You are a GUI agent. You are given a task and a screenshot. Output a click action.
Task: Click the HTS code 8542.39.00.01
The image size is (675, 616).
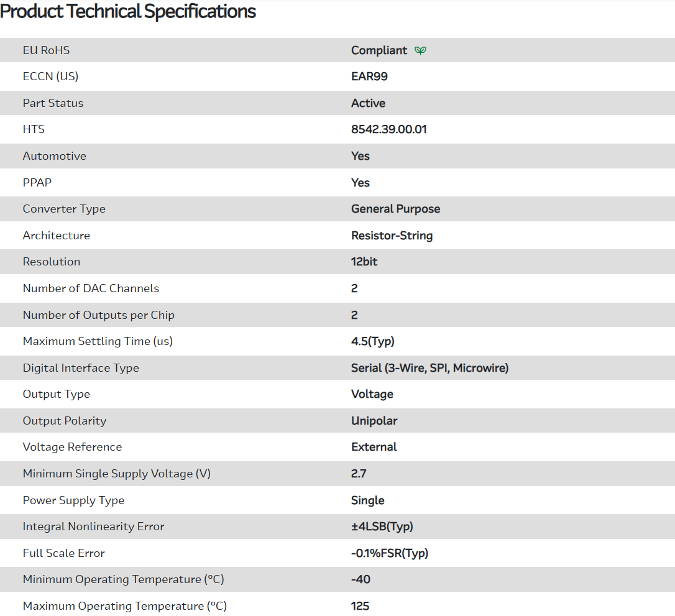pyautogui.click(x=389, y=129)
